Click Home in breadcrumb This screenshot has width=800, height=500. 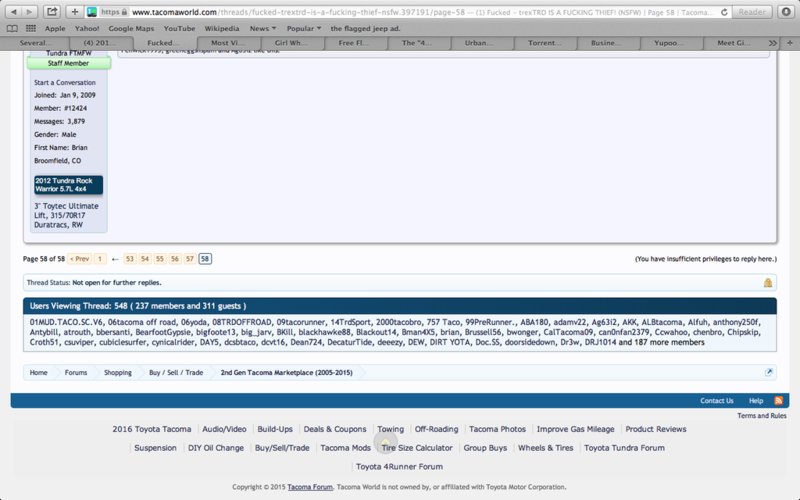[x=38, y=372]
